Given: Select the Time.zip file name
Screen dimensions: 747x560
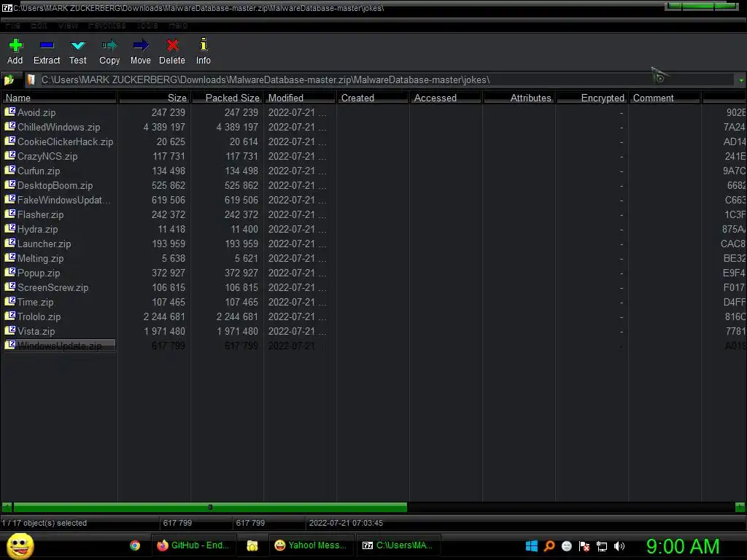Looking at the screenshot, I should point(35,302).
